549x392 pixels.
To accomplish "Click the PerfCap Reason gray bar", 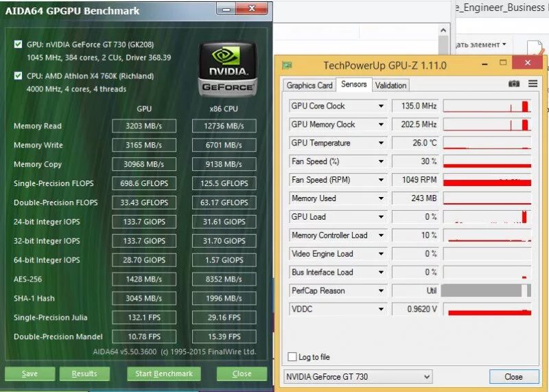I will [x=486, y=291].
